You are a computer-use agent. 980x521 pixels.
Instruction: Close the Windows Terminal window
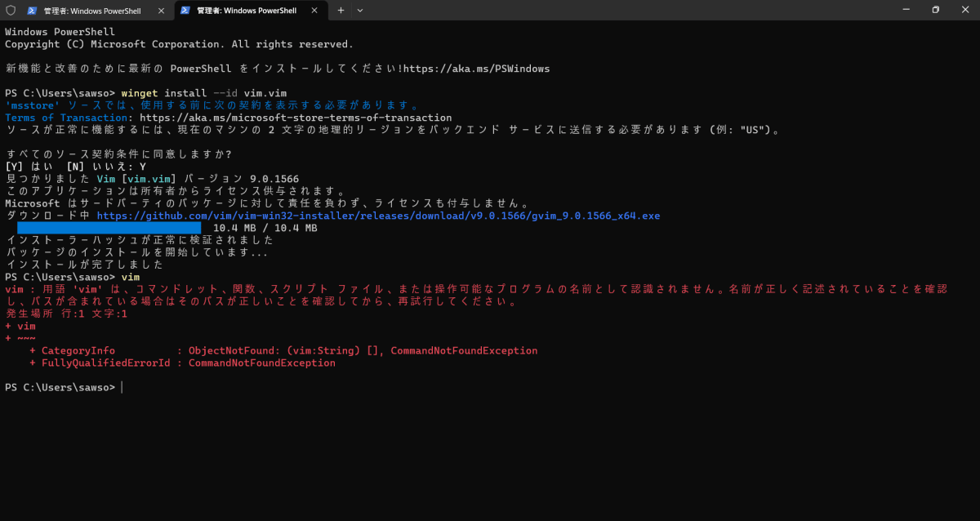click(x=964, y=10)
